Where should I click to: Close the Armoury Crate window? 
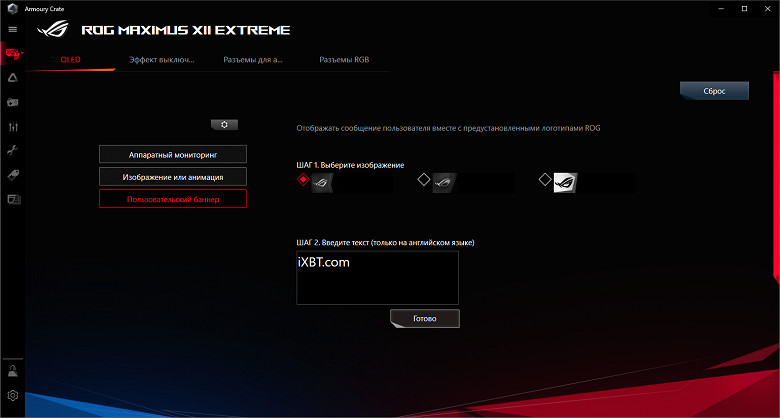pyautogui.click(x=768, y=8)
